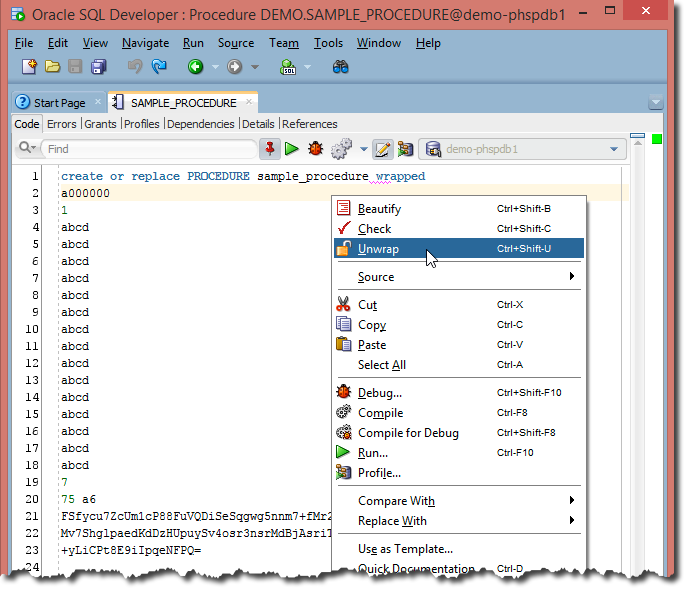This screenshot has width=684, height=589.
Task: Choose Select All from context menu
Action: (458, 364)
